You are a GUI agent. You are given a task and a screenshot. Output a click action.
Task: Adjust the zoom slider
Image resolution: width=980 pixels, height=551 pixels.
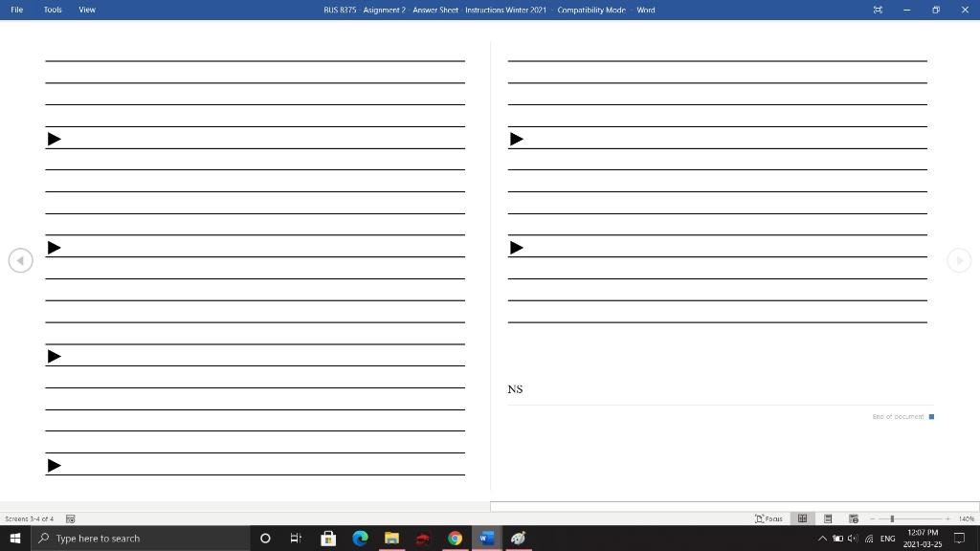pos(893,518)
